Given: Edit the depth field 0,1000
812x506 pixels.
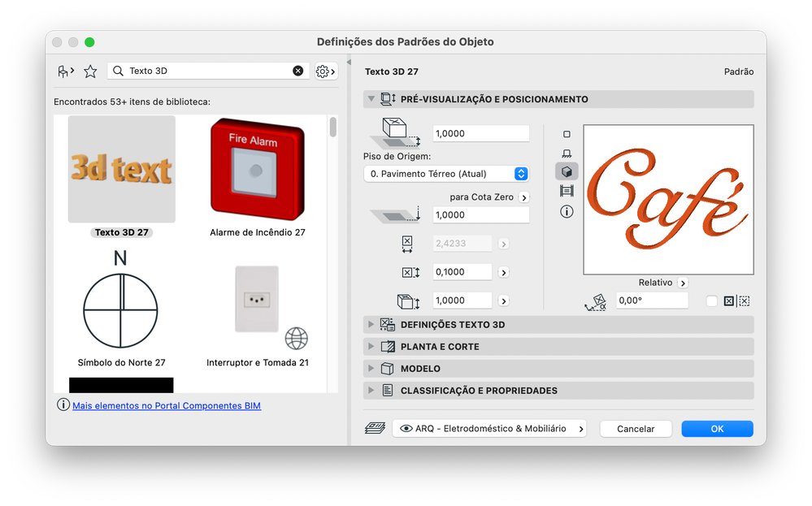Looking at the screenshot, I should tap(462, 271).
